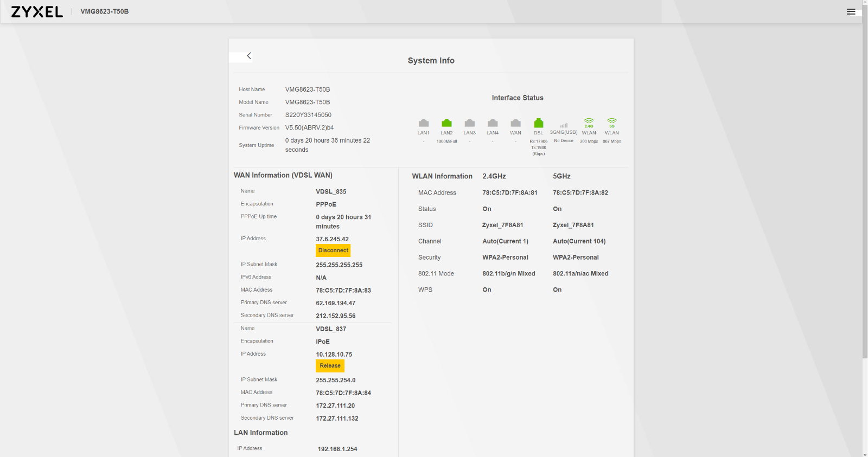Click 5GHz MAC address 78:C5:7D:7F:8A:82
This screenshot has width=868, height=457.
(580, 192)
